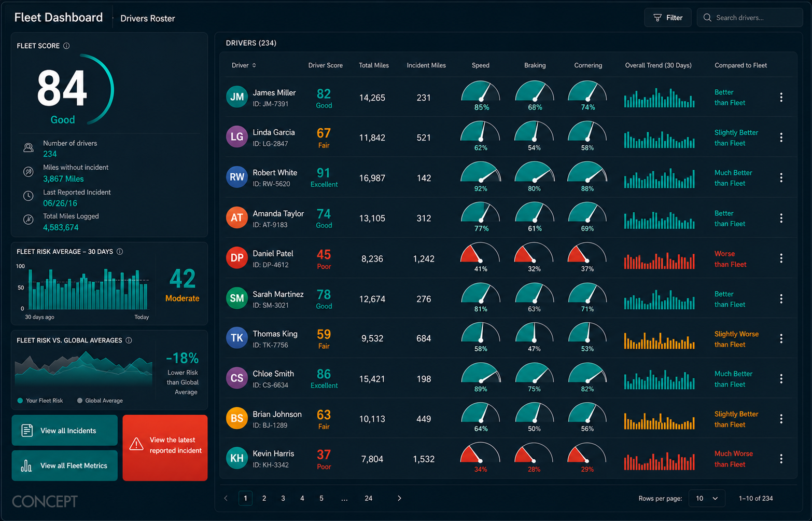Open the Chloe Smith row options menu
The height and width of the screenshot is (521, 812).
(x=781, y=379)
